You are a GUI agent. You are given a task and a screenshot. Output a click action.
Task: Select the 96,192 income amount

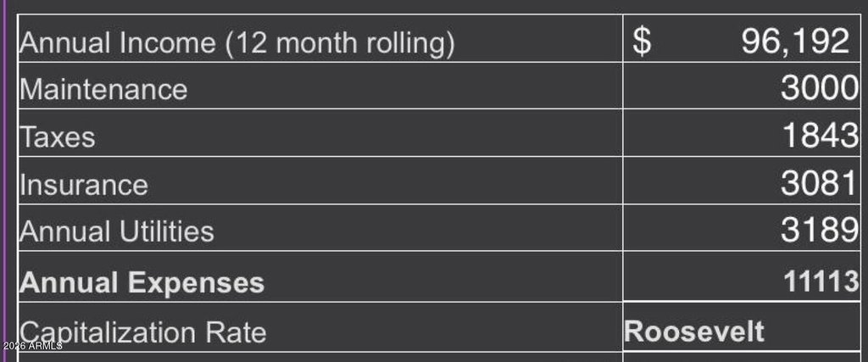pyautogui.click(x=795, y=41)
